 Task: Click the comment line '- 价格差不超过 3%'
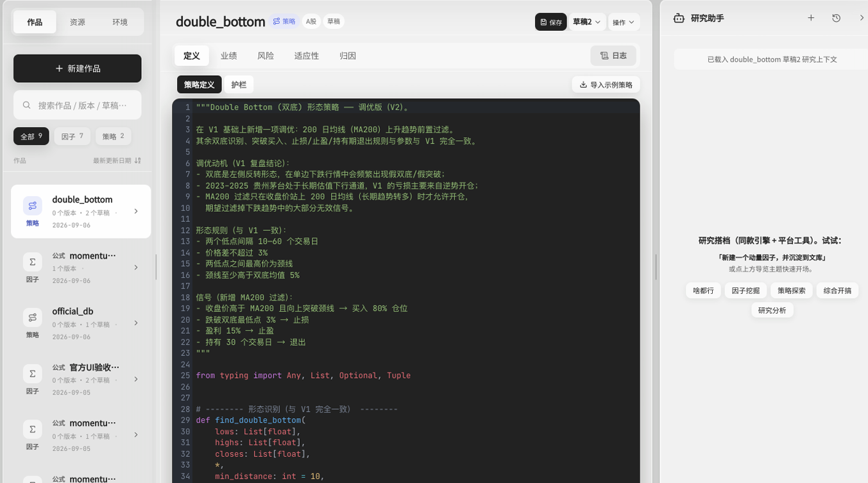[232, 253]
